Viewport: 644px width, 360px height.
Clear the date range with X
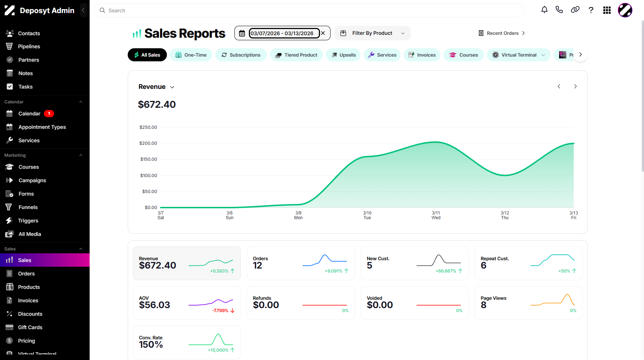click(323, 33)
